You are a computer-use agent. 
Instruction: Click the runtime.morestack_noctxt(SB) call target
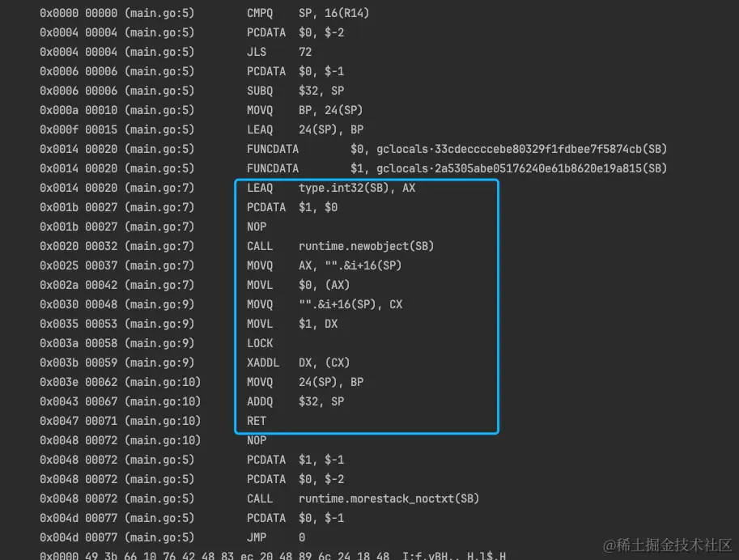[389, 498]
